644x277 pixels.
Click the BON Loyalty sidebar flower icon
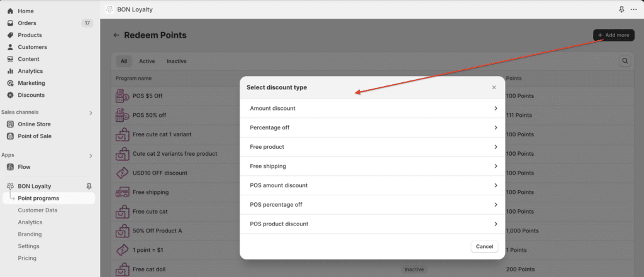[x=10, y=186]
